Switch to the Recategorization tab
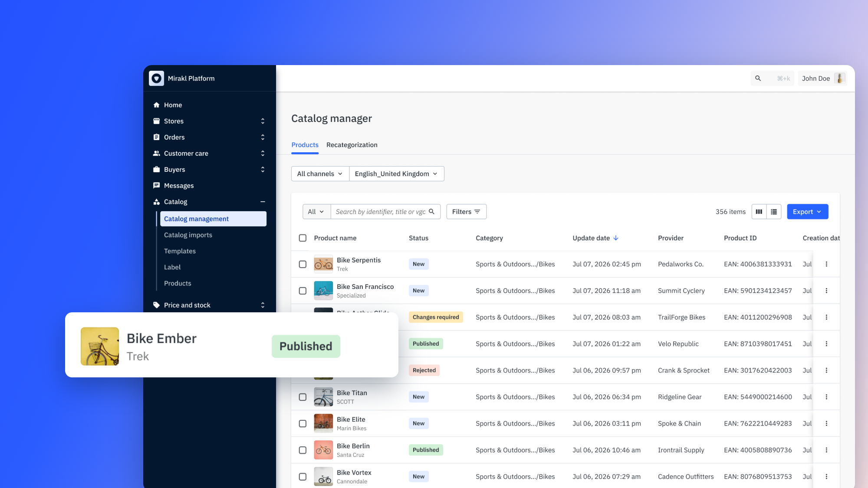The width and height of the screenshot is (868, 488). (x=352, y=145)
